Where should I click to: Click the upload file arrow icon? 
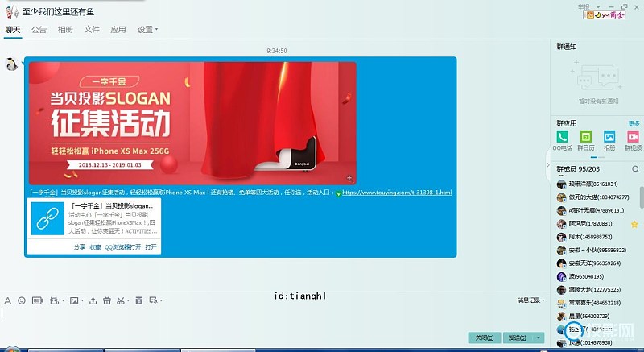[x=93, y=300]
